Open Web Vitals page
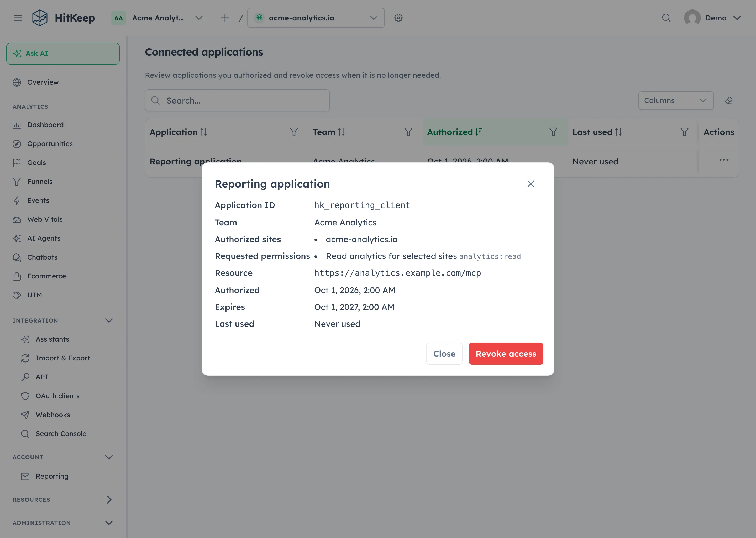The height and width of the screenshot is (538, 756). (x=63, y=219)
